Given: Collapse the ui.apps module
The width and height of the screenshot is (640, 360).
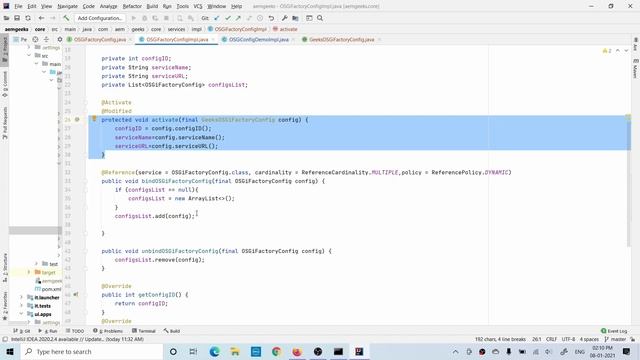Looking at the screenshot, I should tap(22, 314).
